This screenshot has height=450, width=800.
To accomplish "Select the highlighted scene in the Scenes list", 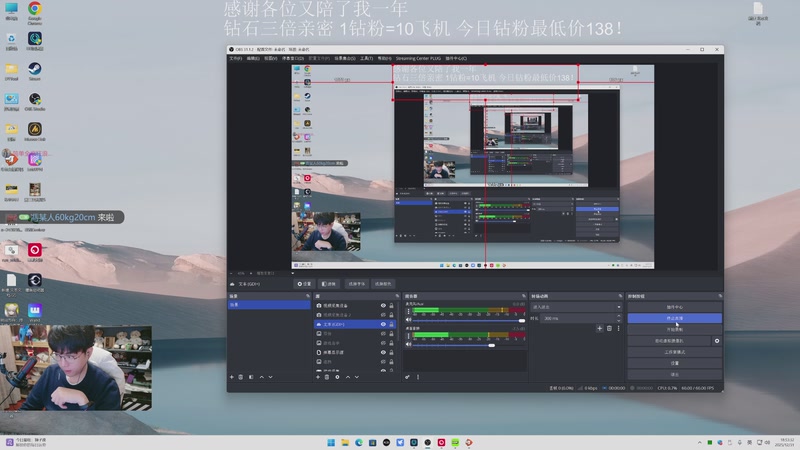I will tap(269, 305).
